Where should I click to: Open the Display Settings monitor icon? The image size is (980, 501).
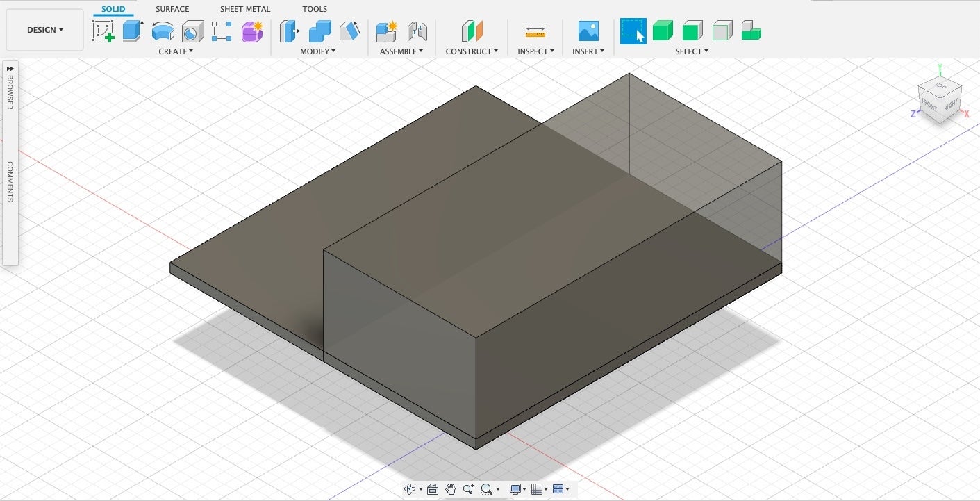(517, 489)
